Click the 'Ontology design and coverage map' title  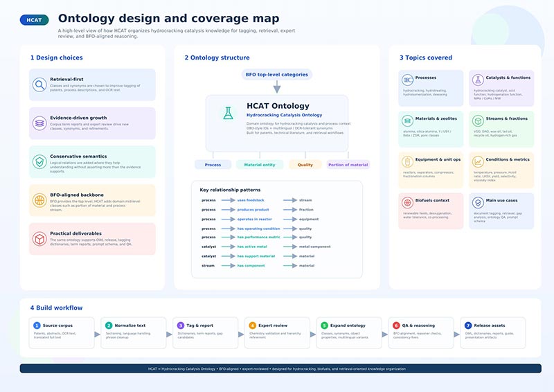pyautogui.click(x=168, y=19)
